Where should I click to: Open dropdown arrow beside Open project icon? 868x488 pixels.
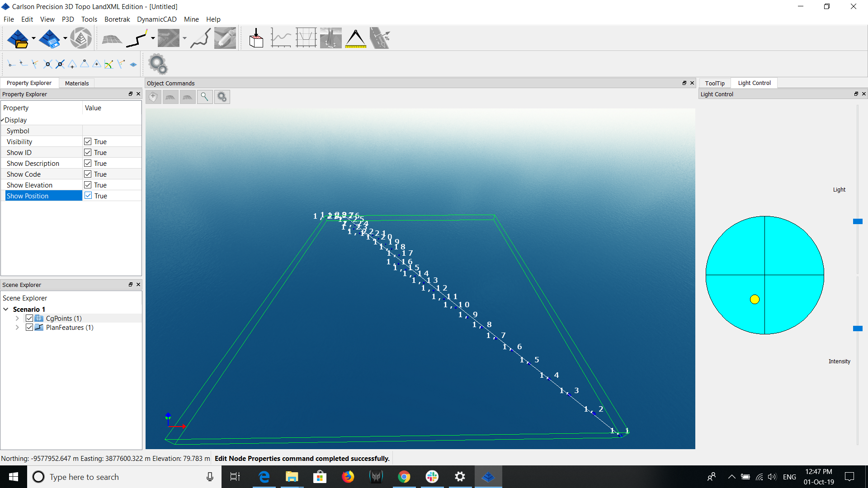[x=33, y=38]
